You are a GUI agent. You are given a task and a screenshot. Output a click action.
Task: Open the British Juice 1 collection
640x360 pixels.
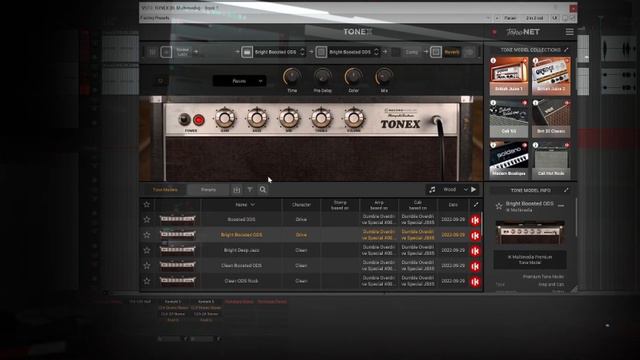(509, 76)
